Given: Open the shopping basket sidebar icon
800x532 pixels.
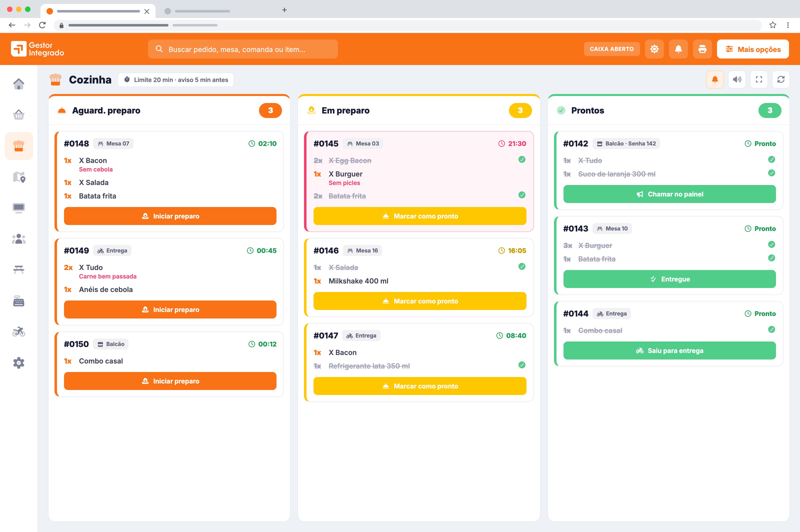Looking at the screenshot, I should click(19, 115).
